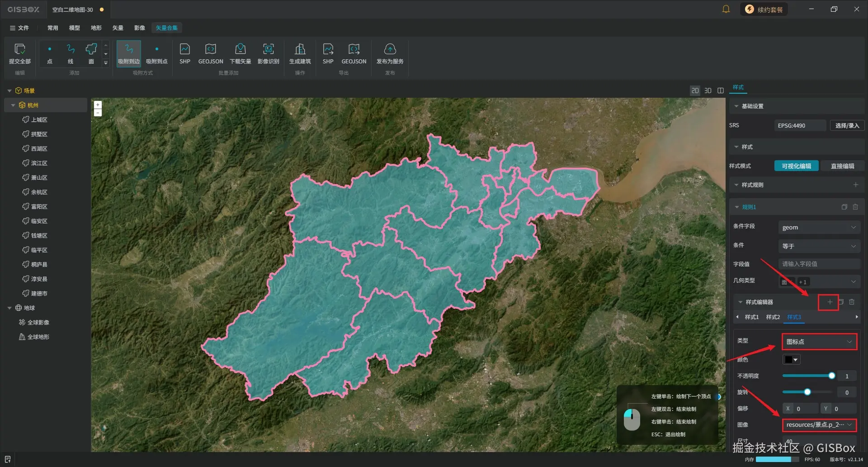Collapse the 场景 tree node
The image size is (868, 467).
pos(9,91)
